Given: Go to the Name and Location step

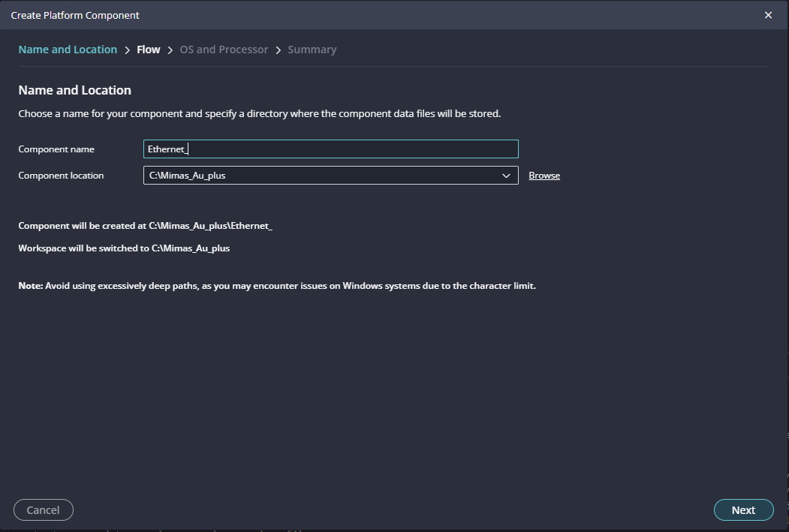Looking at the screenshot, I should [68, 50].
